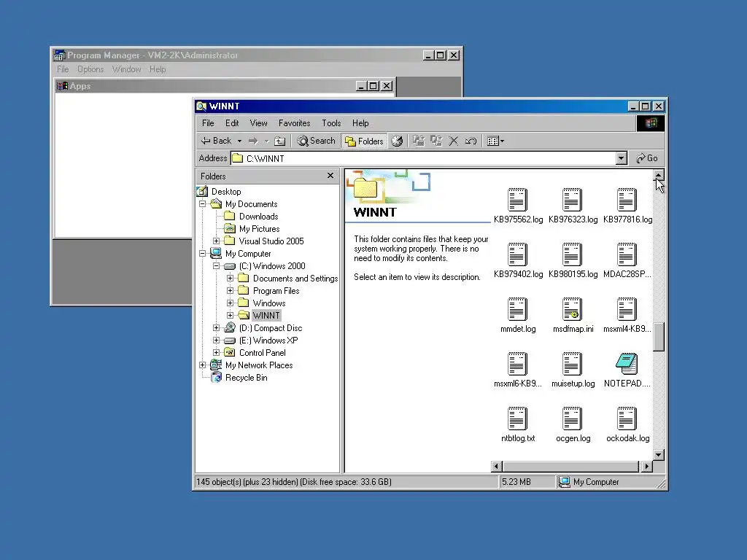The width and height of the screenshot is (747, 560).
Task: Select the ockodak.log file icon
Action: pos(627,419)
